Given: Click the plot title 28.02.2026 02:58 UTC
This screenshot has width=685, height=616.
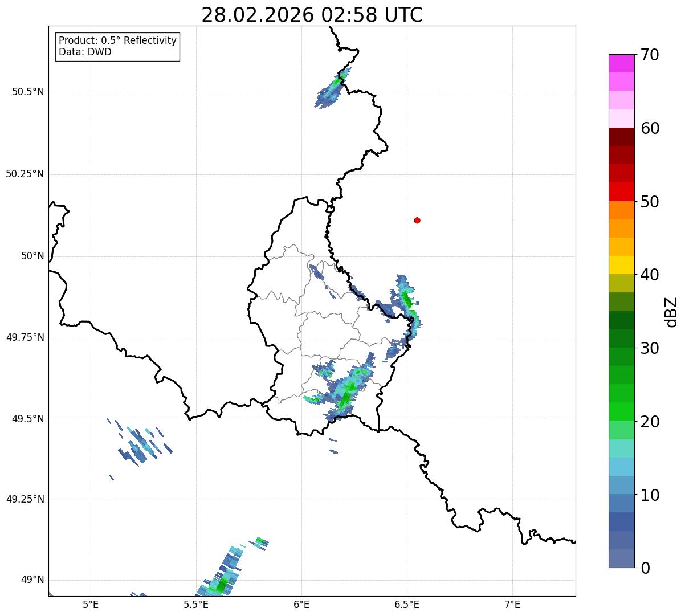Looking at the screenshot, I should click(x=312, y=15).
